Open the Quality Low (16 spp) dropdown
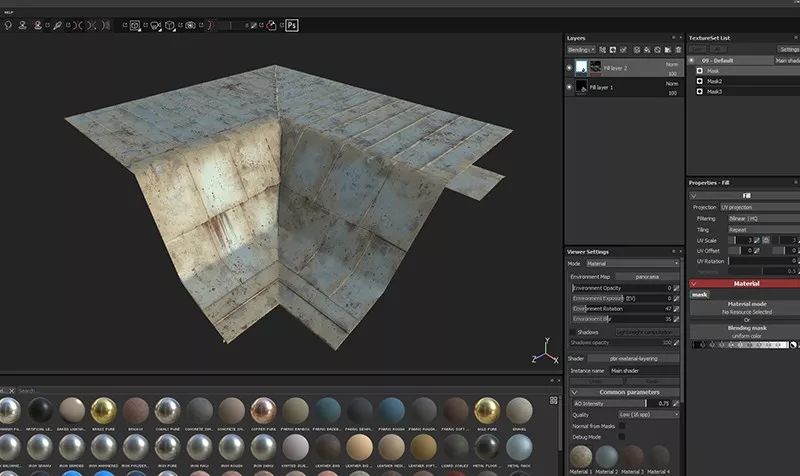Image resolution: width=800 pixels, height=476 pixels. pyautogui.click(x=648, y=415)
